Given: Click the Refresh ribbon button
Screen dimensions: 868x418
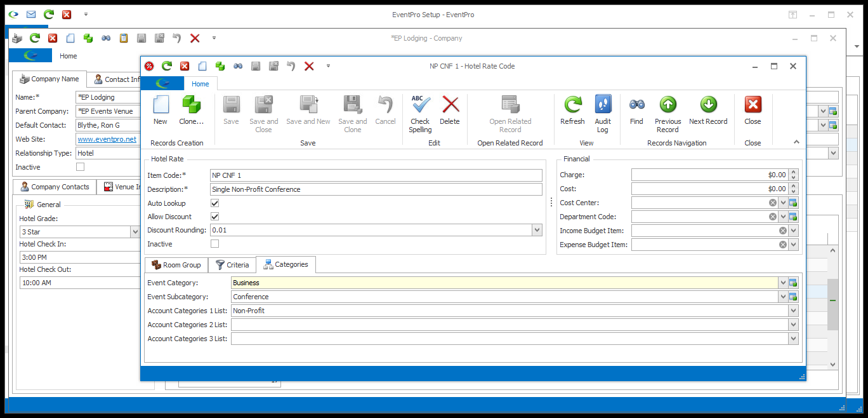Looking at the screenshot, I should tap(572, 111).
